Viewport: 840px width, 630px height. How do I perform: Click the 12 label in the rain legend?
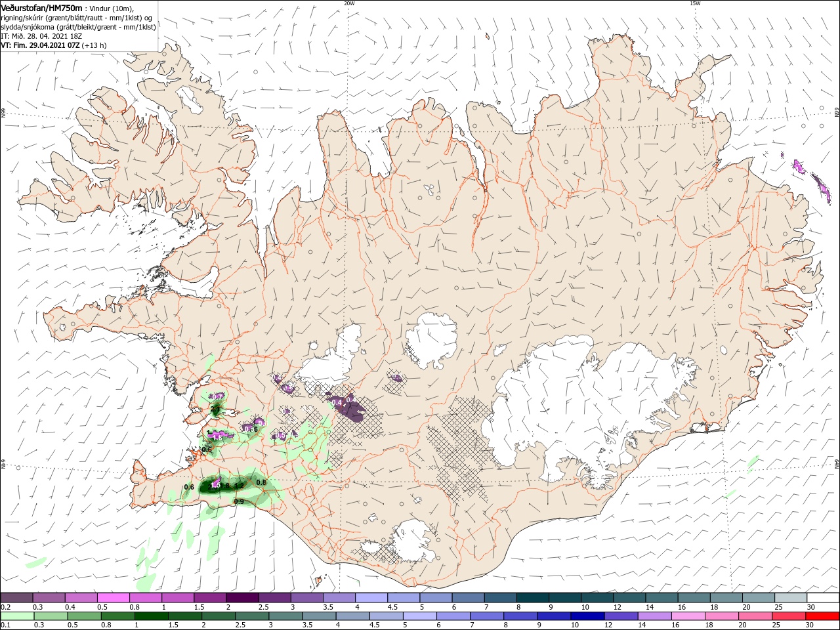(608, 625)
